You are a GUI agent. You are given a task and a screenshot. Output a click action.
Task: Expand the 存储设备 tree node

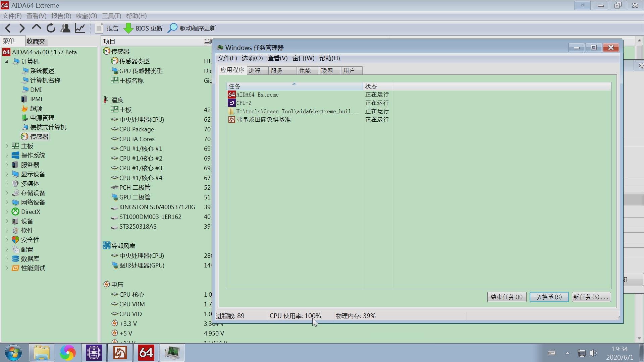(x=7, y=193)
